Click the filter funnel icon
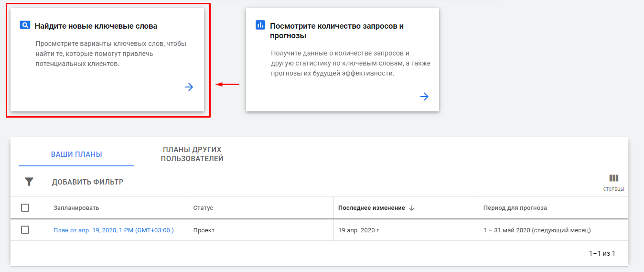The image size is (644, 272). click(x=30, y=182)
